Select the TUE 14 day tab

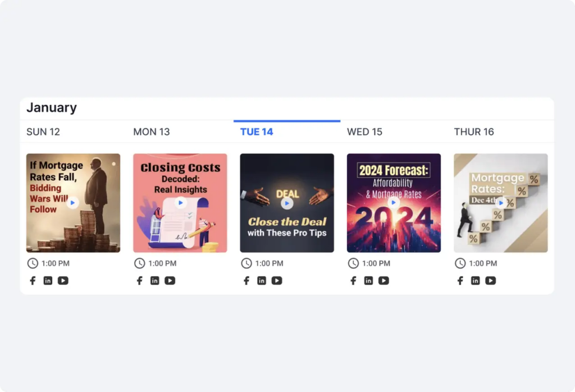(257, 132)
